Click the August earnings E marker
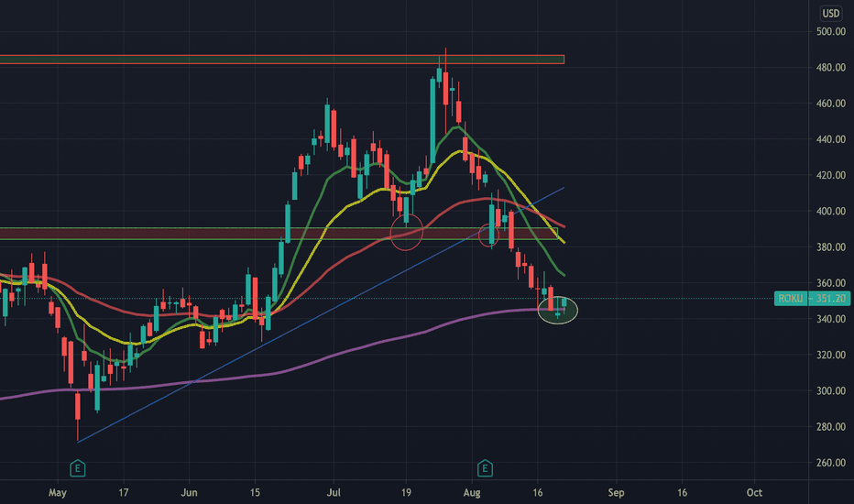 [485, 468]
